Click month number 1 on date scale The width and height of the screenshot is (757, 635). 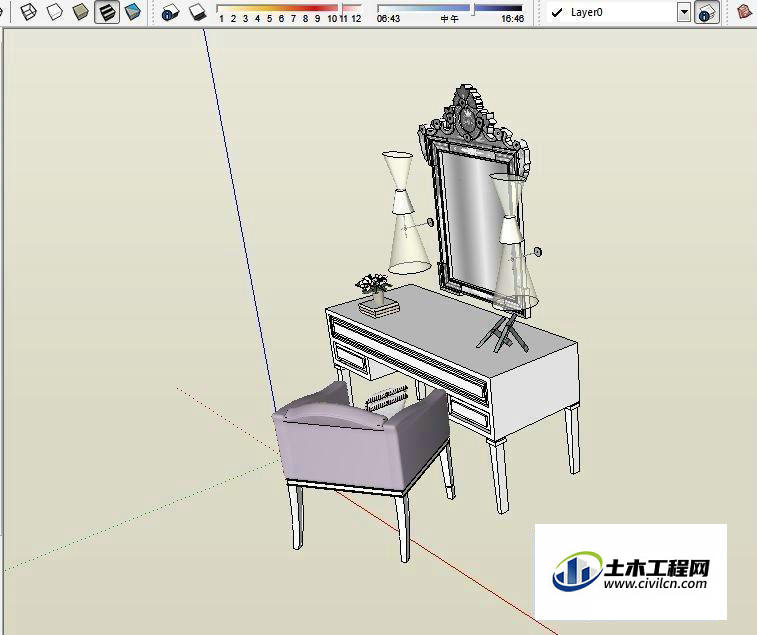(x=221, y=19)
